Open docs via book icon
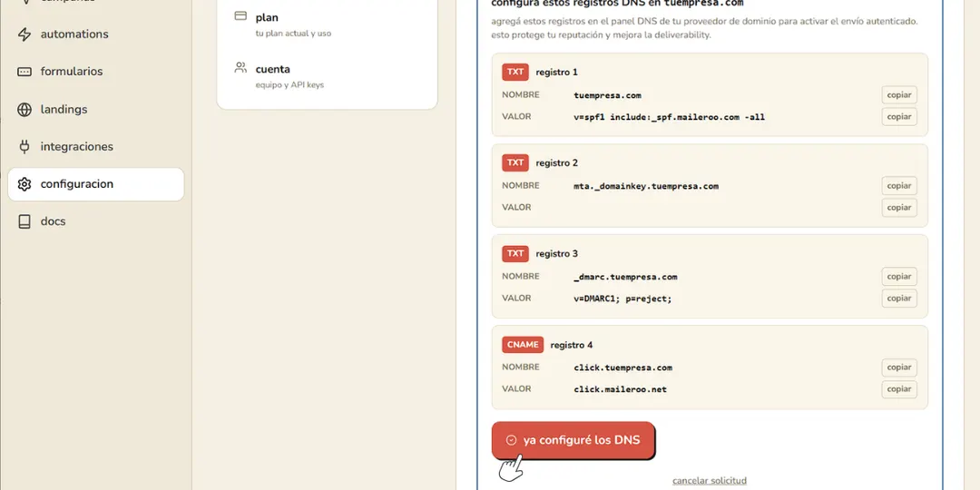 (24, 222)
